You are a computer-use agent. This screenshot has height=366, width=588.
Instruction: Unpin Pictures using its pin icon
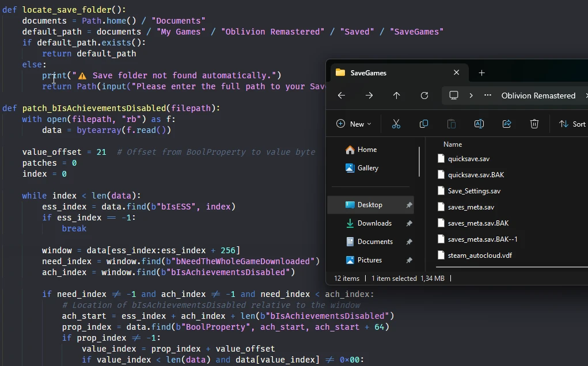point(409,260)
